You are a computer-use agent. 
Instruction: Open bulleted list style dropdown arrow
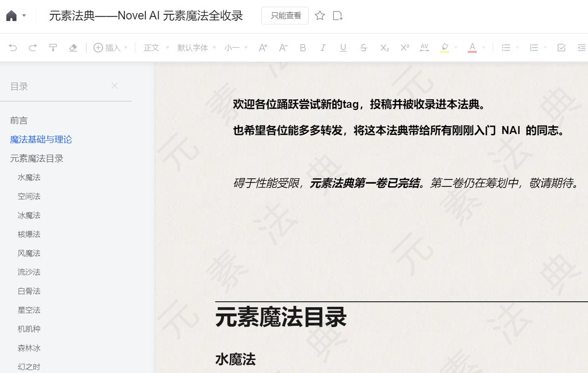[517, 48]
